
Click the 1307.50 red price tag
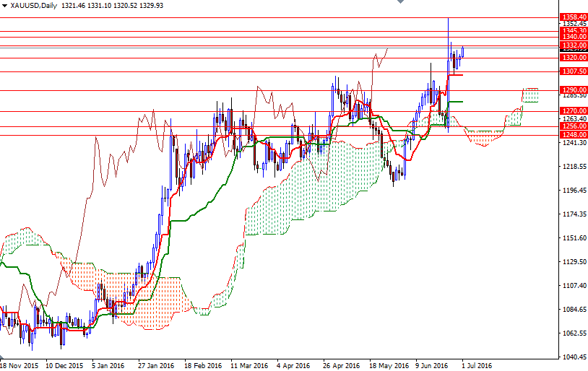point(573,71)
